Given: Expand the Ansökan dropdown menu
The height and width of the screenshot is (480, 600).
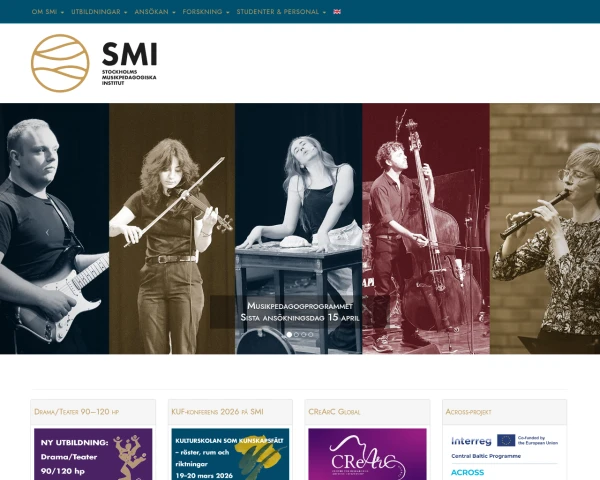Looking at the screenshot, I should [x=155, y=12].
